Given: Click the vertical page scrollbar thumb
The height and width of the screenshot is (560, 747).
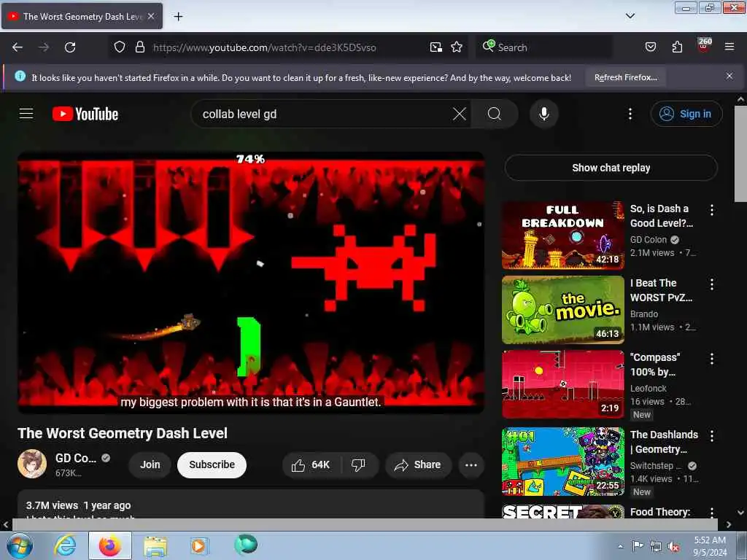Looking at the screenshot, I should [740, 153].
